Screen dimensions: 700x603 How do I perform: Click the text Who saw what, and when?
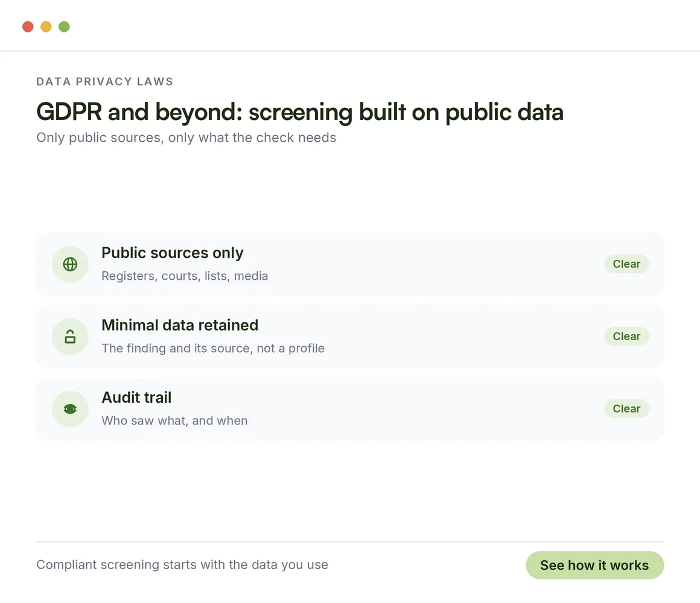coord(174,420)
